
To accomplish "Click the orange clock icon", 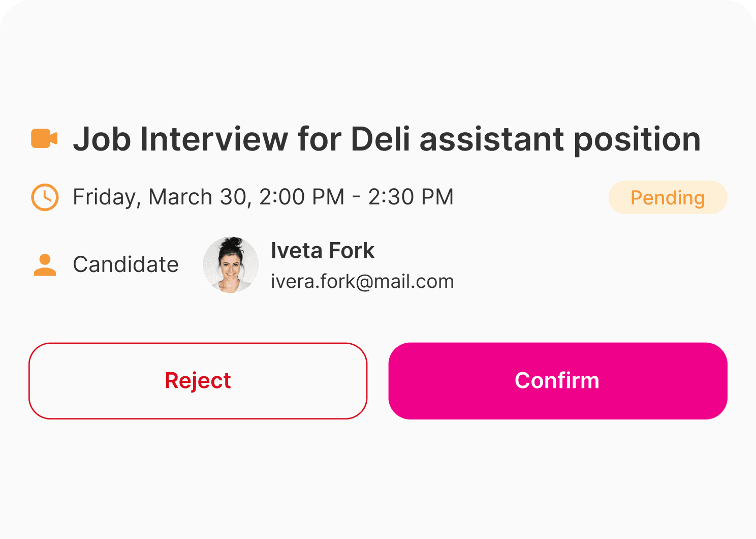I will 45,197.
